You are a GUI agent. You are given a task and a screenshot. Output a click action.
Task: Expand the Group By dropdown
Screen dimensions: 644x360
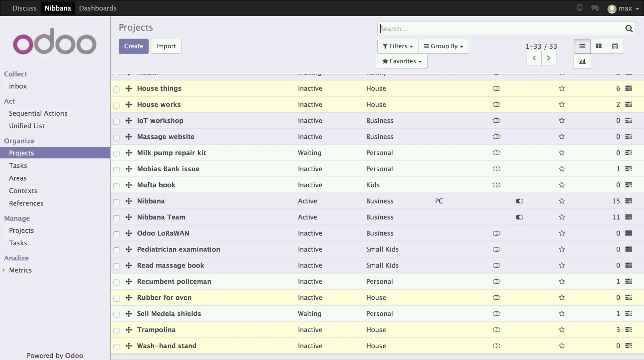[x=443, y=46]
